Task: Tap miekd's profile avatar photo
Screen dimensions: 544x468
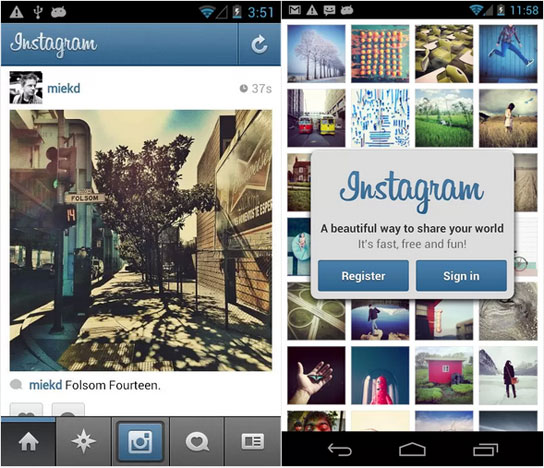Action: [26, 87]
